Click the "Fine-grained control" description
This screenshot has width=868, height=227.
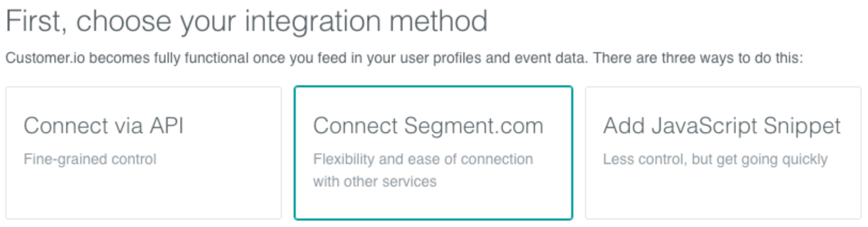tap(90, 159)
